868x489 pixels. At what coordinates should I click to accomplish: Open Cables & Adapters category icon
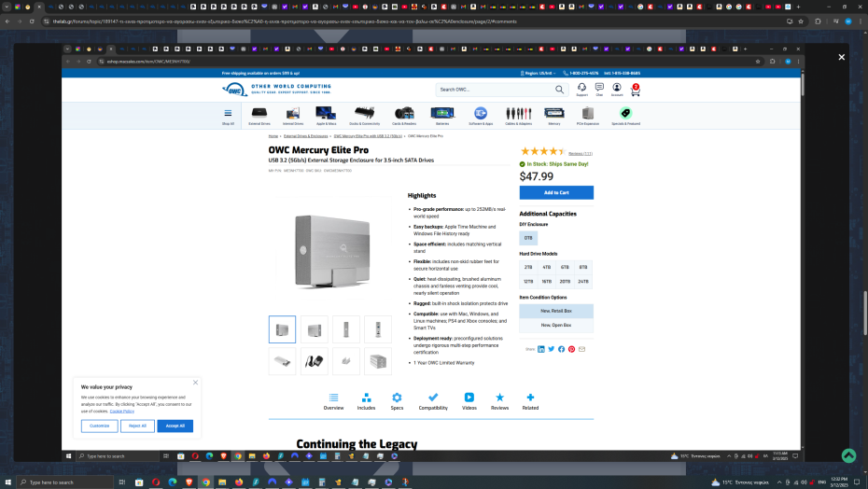click(x=519, y=115)
